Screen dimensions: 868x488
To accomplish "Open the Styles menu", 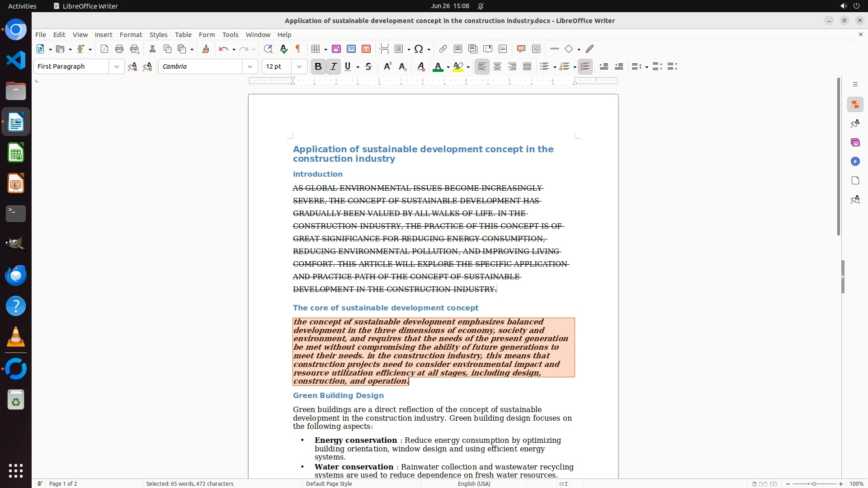I will coord(158,35).
